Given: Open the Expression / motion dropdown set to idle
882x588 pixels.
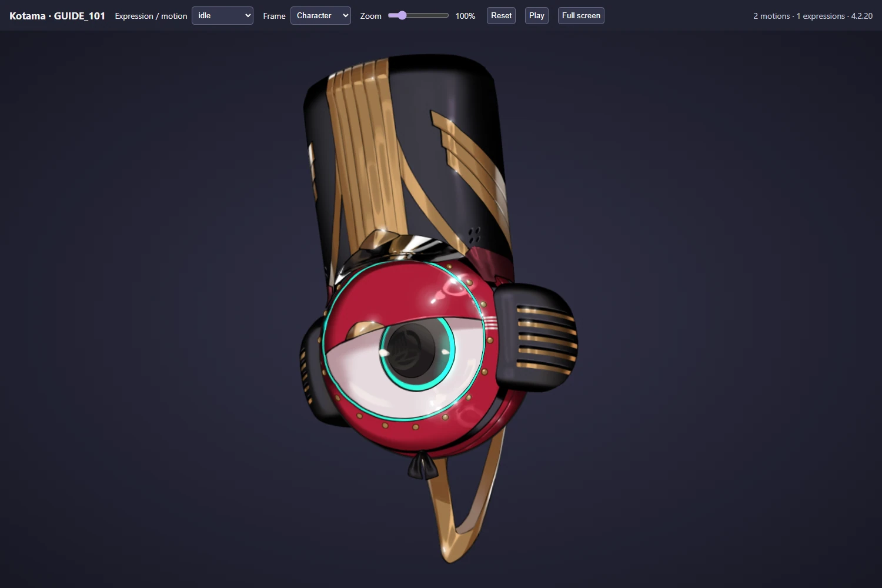Looking at the screenshot, I should (222, 15).
